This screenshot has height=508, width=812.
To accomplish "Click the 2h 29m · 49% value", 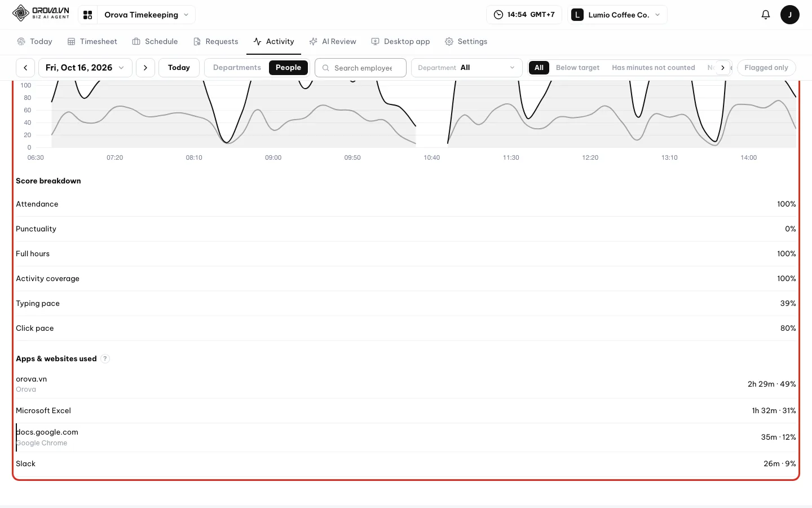I will click(x=771, y=384).
